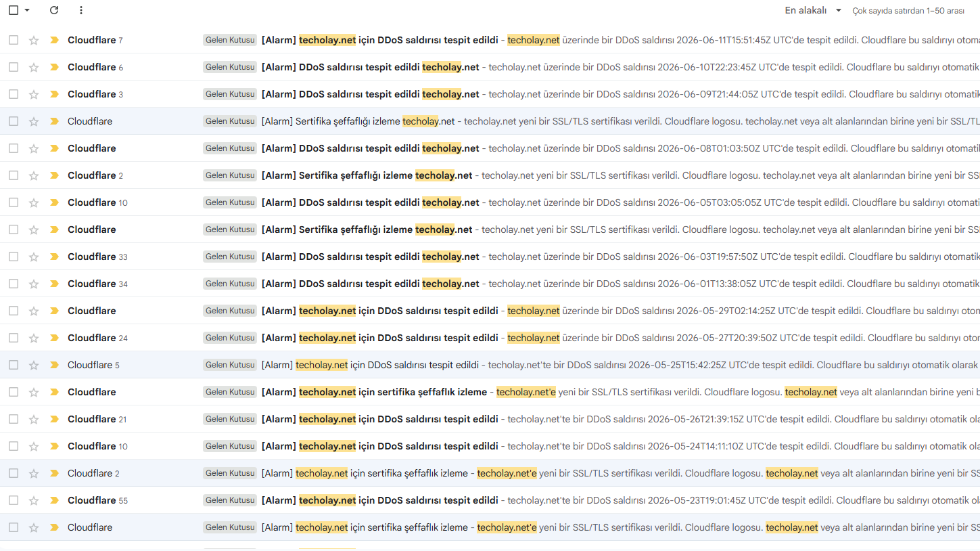Screen dimensions: 980x551
Task: Check the box for Cloudflare 33 row
Action: [14, 257]
